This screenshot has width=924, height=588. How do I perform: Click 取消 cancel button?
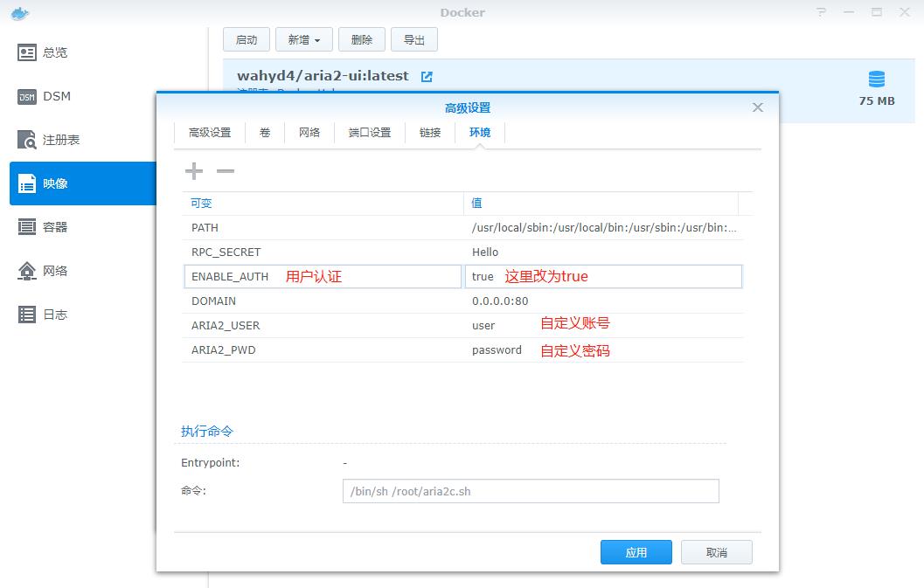717,552
